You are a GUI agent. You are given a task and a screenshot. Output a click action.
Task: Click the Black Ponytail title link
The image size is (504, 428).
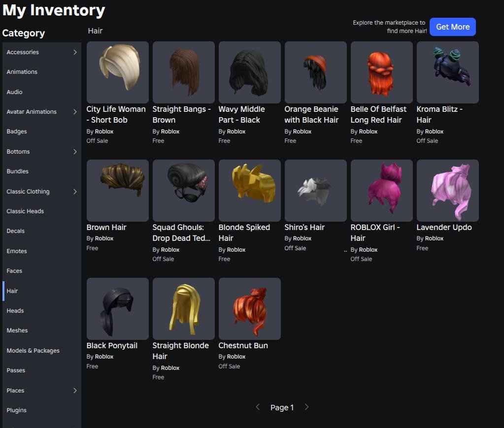click(x=112, y=345)
